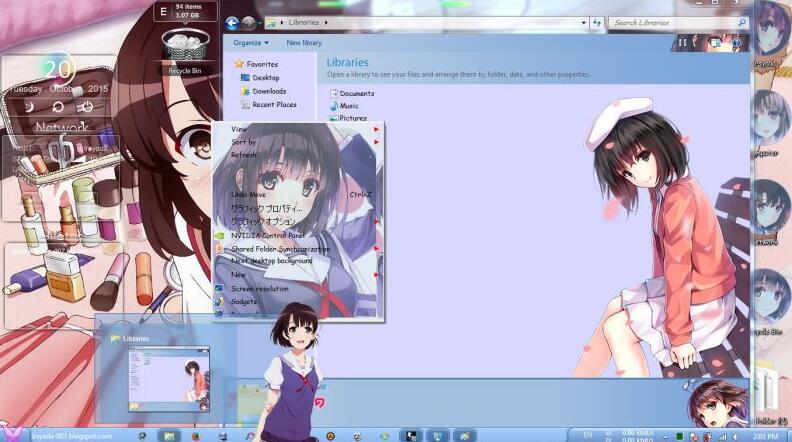Click Next desktop background menu entry
Screen dimensions: 792x442
(x=271, y=261)
